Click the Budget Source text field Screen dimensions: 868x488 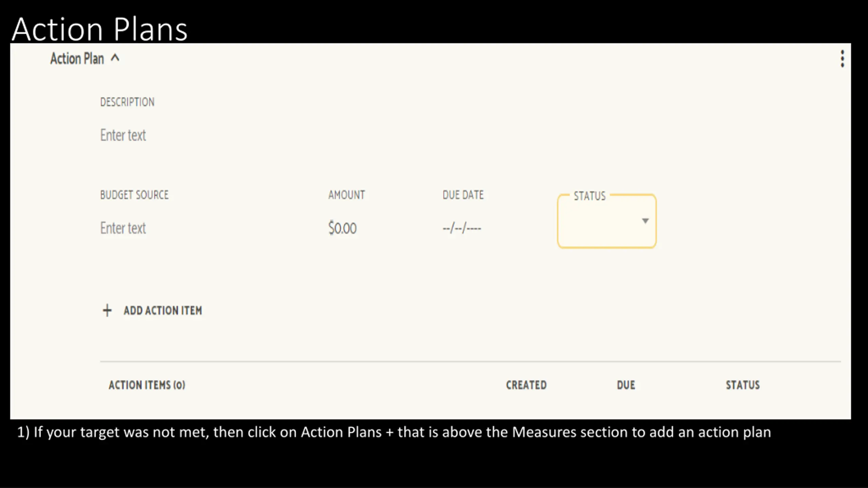pos(123,228)
